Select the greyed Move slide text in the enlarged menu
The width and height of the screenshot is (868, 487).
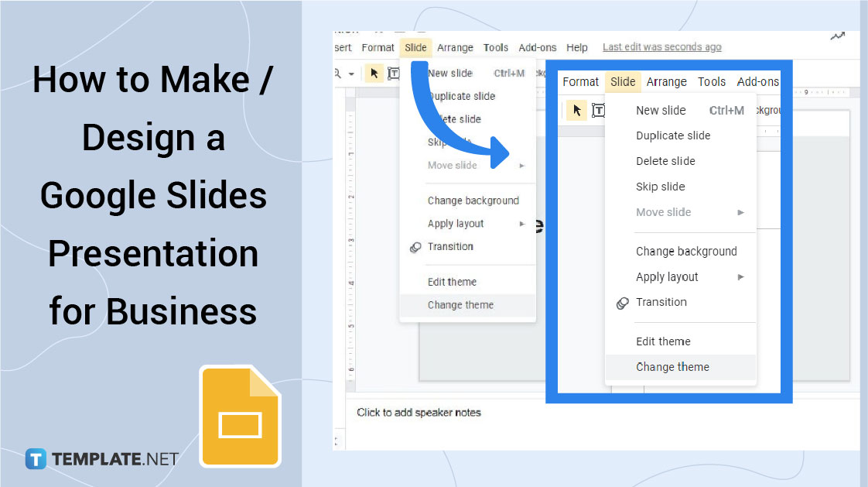coord(663,212)
